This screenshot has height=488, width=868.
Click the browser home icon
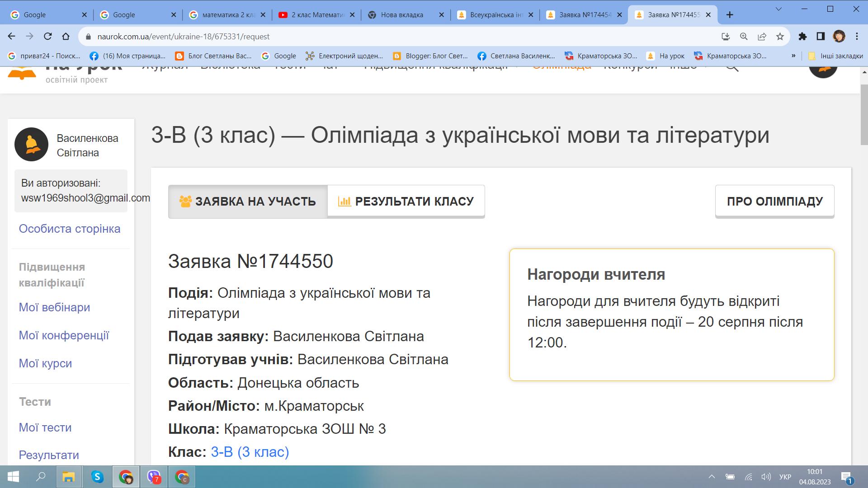pos(66,37)
